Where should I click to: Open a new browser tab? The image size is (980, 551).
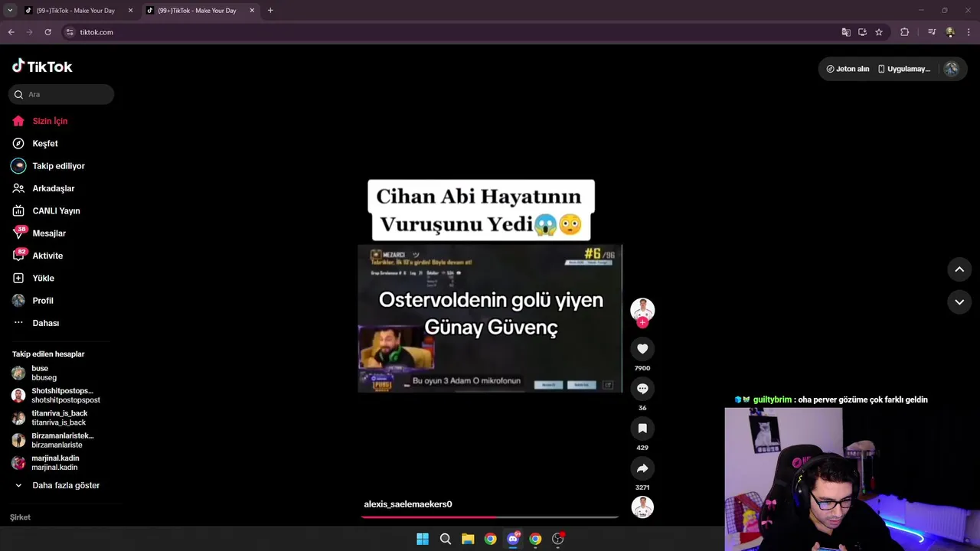(270, 11)
